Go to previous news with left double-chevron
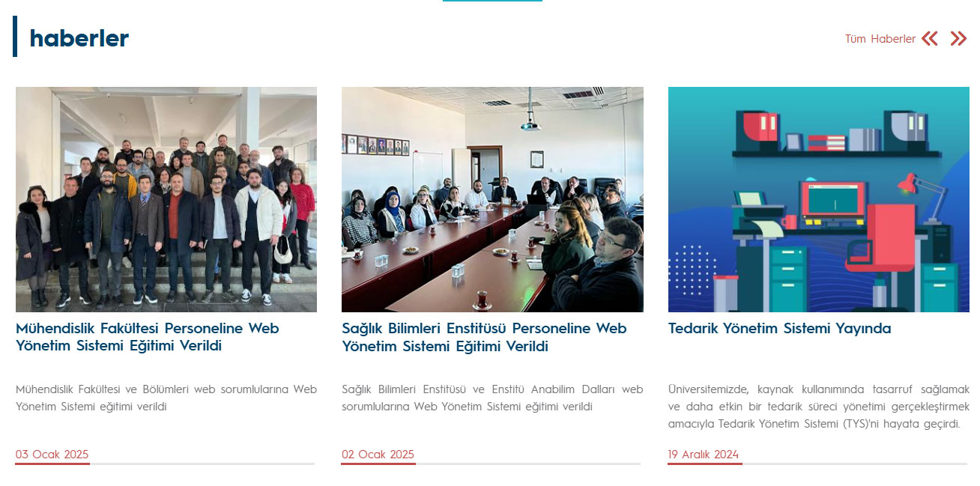This screenshot has height=486, width=980. coord(929,39)
